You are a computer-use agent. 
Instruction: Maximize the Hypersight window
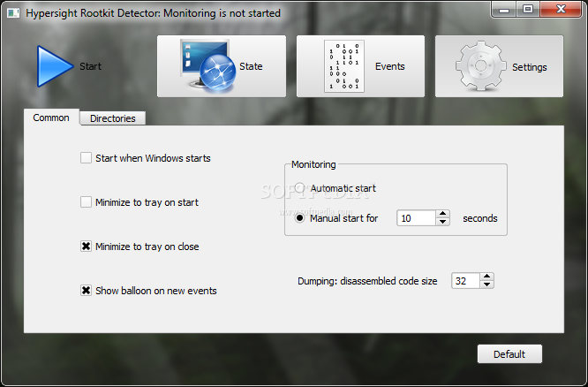528,10
